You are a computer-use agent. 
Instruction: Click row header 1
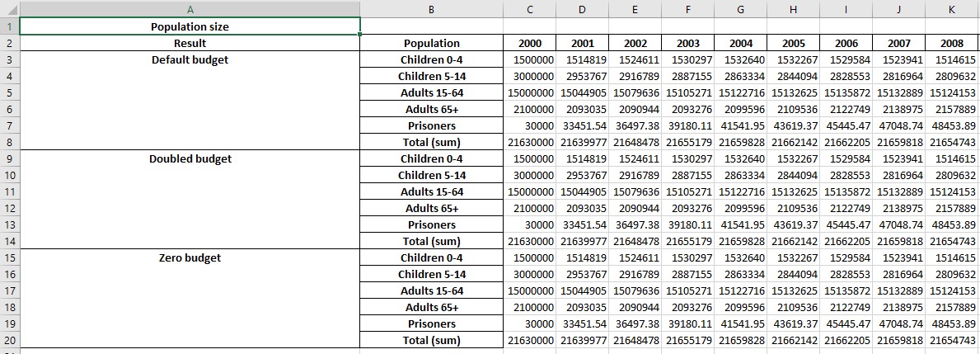click(9, 27)
